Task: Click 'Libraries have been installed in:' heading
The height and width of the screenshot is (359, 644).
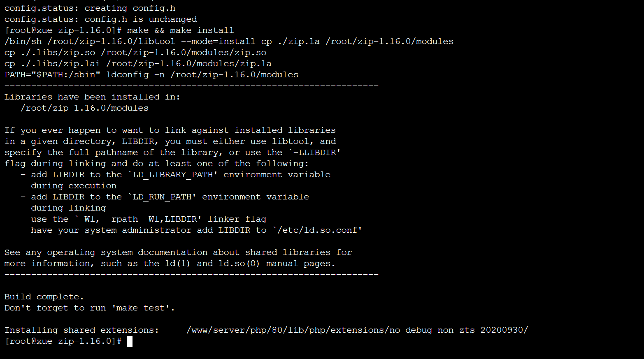Action: click(x=93, y=97)
